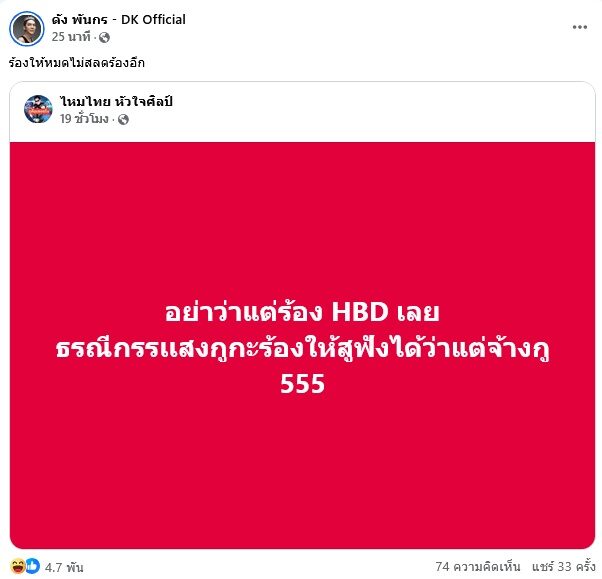Show the แชร์ 33 ครั้ง shares list
This screenshot has width=602, height=579.
563,566
